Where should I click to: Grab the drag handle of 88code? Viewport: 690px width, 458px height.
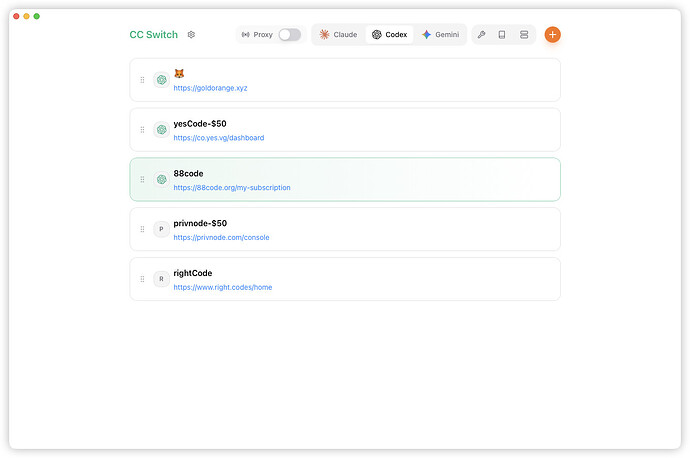[x=142, y=180]
